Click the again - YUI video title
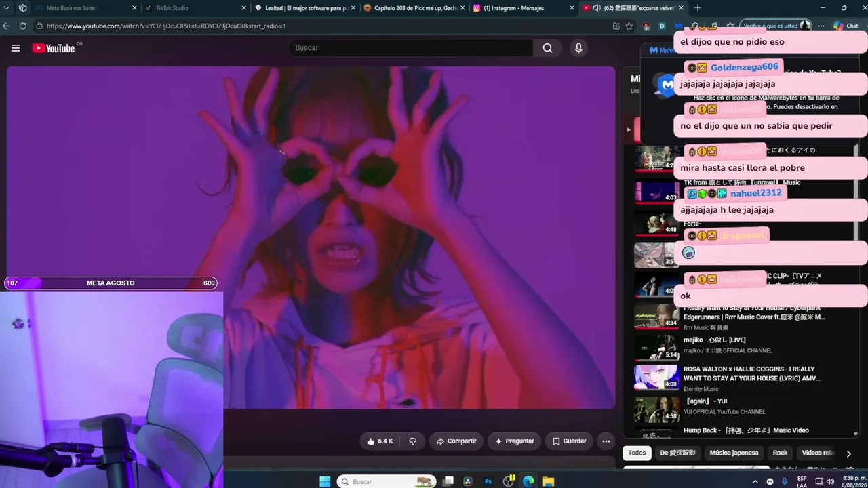Viewport: 868px width, 488px height. click(x=707, y=401)
